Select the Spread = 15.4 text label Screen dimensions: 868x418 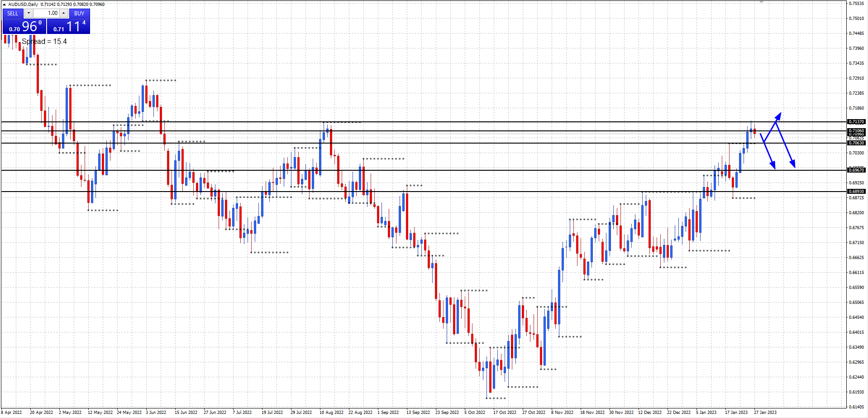(x=44, y=42)
